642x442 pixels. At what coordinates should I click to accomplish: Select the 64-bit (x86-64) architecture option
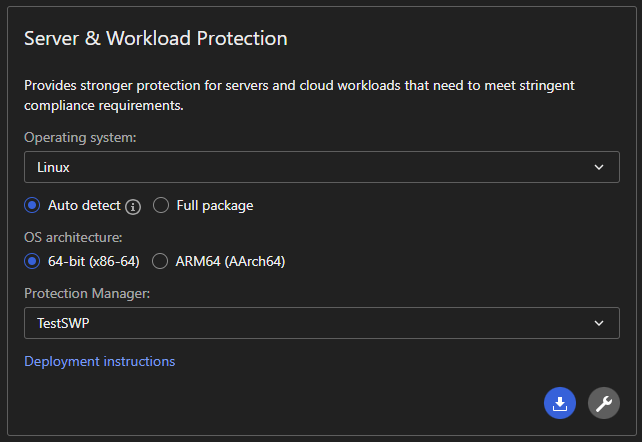(x=32, y=261)
